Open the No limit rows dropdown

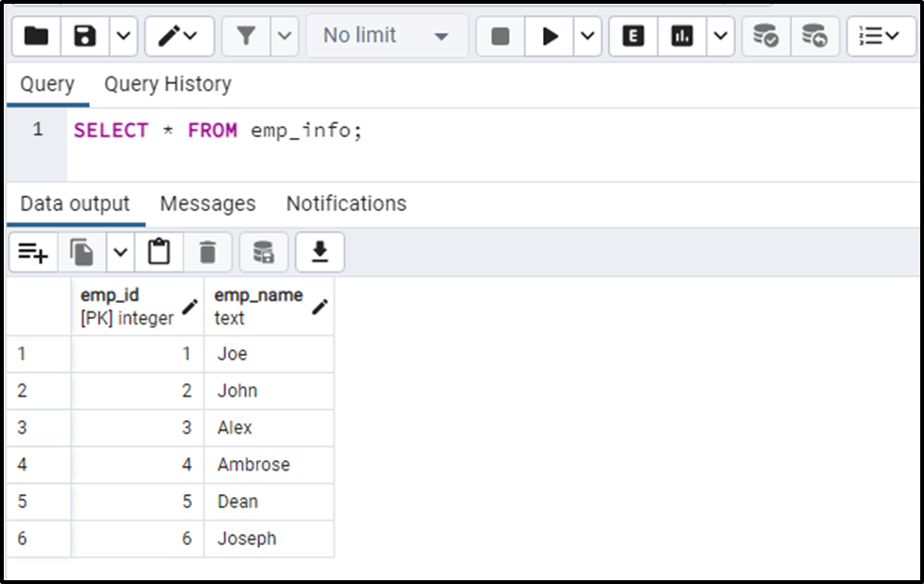(x=387, y=36)
